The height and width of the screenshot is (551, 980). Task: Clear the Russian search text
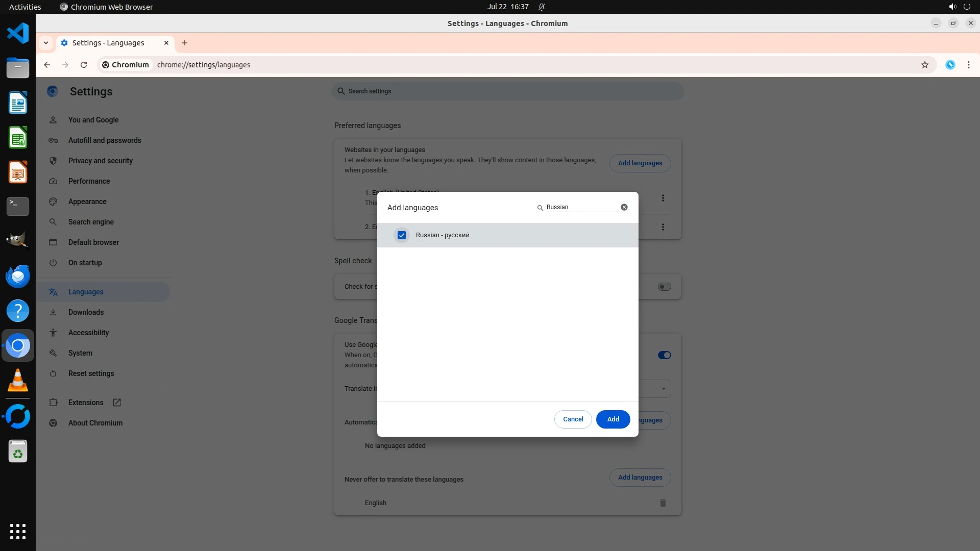[624, 207]
